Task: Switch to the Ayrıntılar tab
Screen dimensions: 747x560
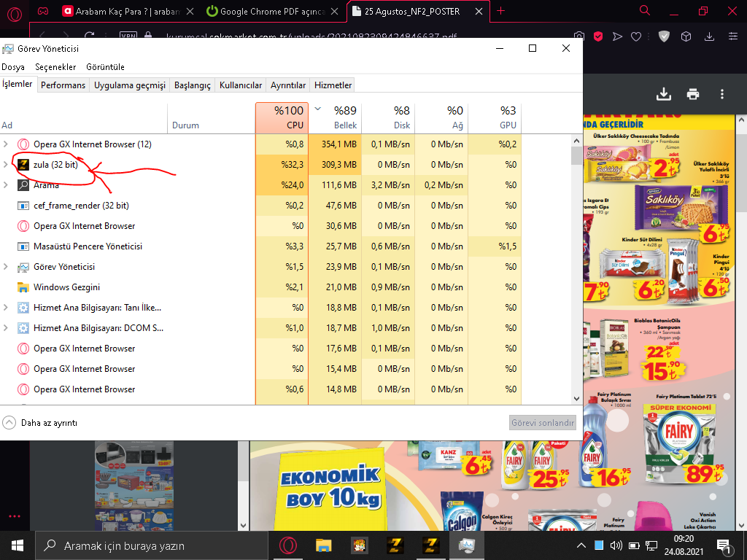Action: 287,85
